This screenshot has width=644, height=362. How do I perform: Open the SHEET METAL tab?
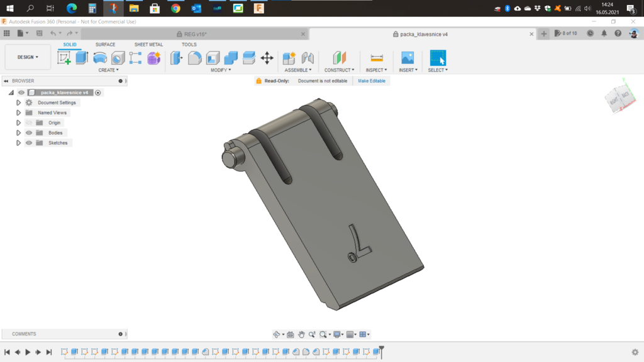coord(148,45)
